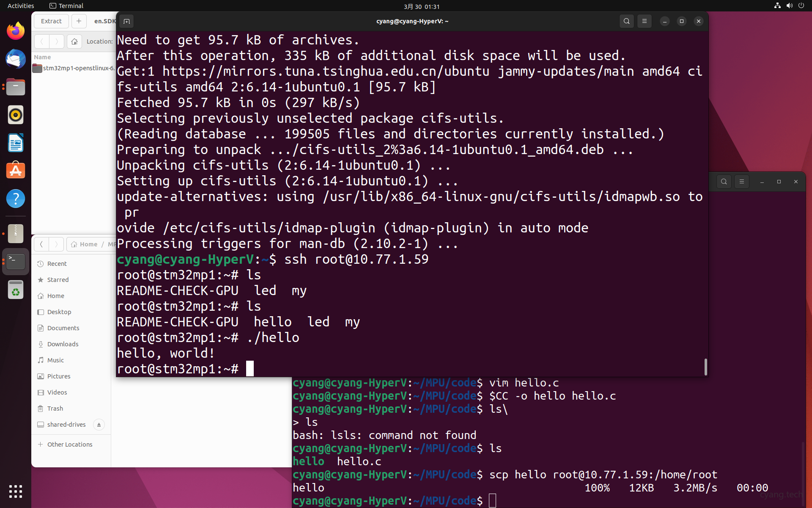Launch Ubuntu Software store from dock
812x508 pixels.
point(16,171)
